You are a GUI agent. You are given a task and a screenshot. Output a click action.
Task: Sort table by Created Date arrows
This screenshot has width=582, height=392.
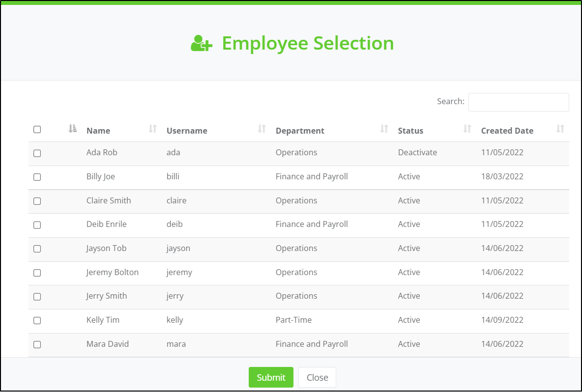[560, 129]
